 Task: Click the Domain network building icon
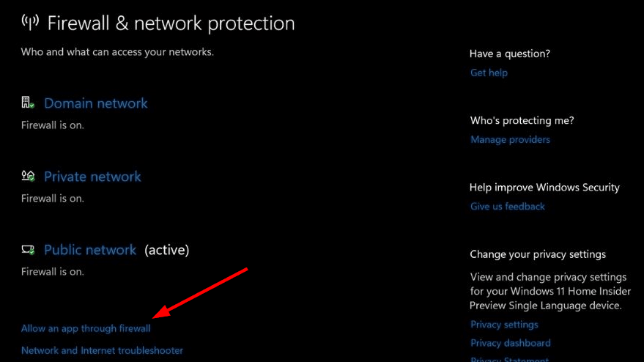(x=28, y=103)
